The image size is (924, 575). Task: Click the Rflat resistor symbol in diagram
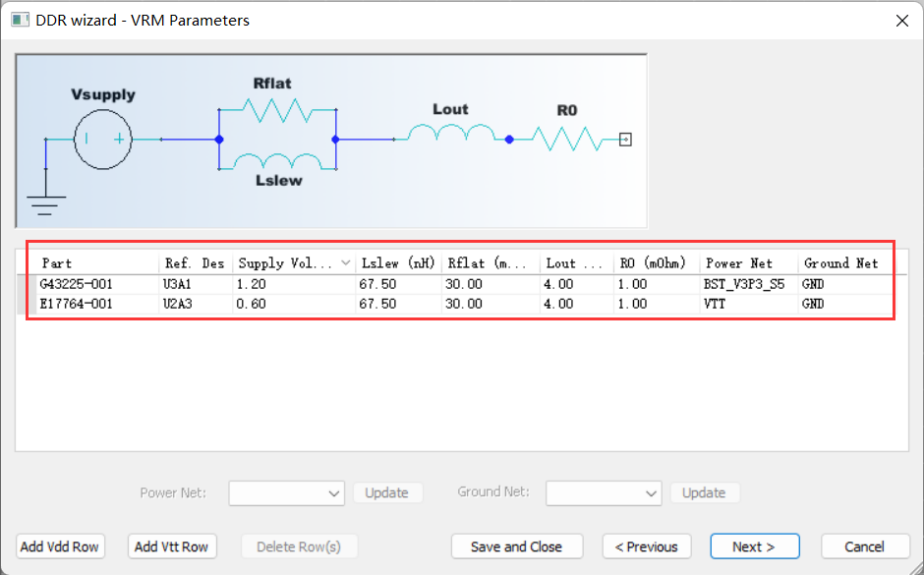(x=277, y=110)
